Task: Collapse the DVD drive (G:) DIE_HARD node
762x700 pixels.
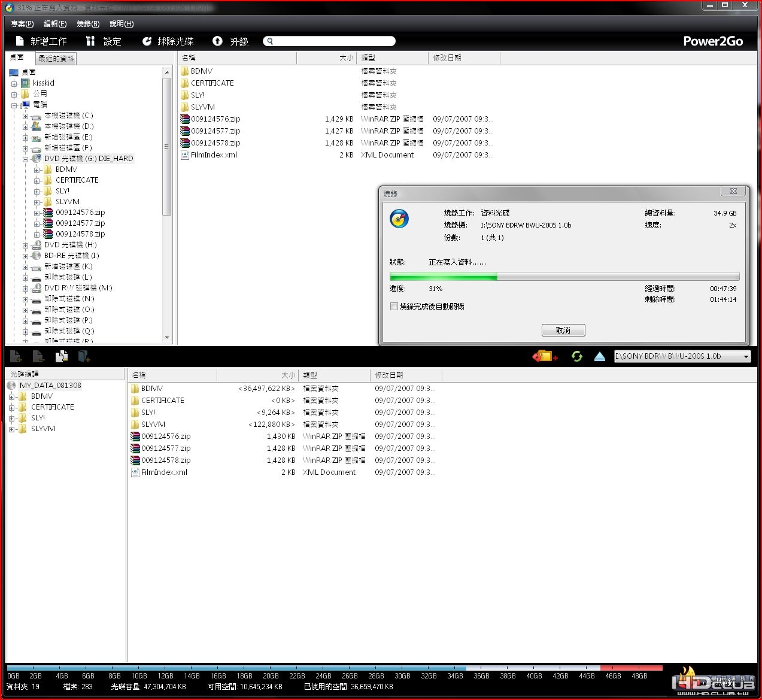Action: pos(25,159)
